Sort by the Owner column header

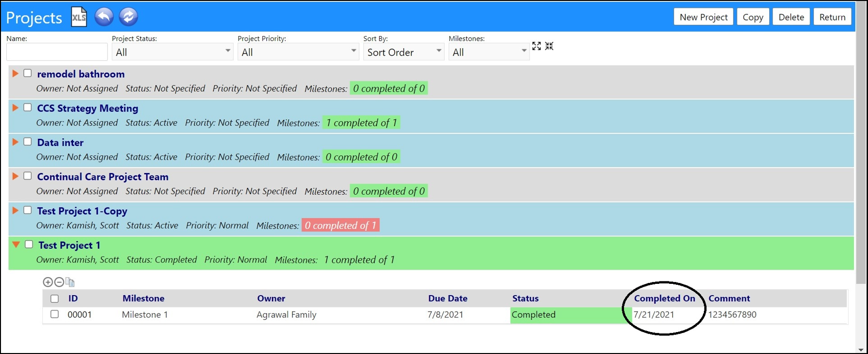[x=271, y=298]
